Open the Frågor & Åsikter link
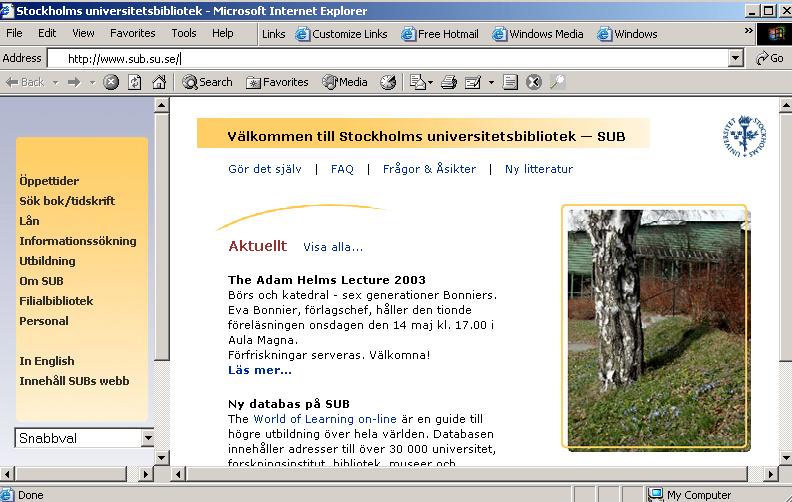Viewport: 792px width, 502px height. point(429,169)
